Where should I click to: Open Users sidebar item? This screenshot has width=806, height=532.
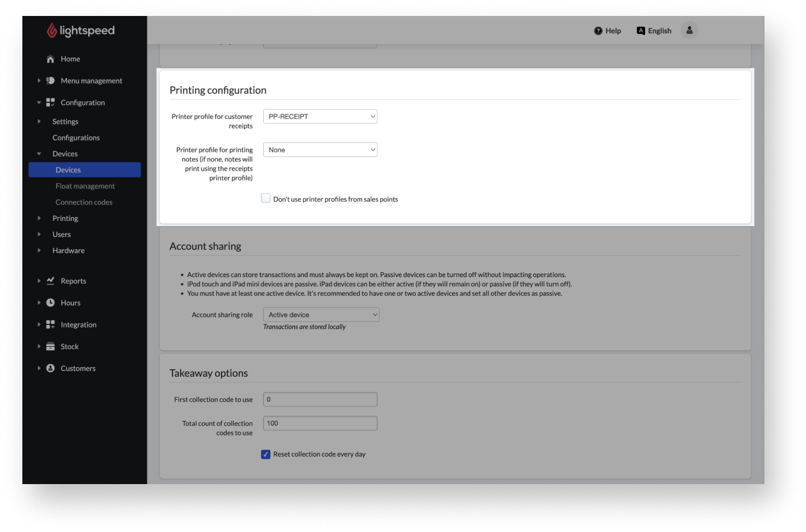61,234
